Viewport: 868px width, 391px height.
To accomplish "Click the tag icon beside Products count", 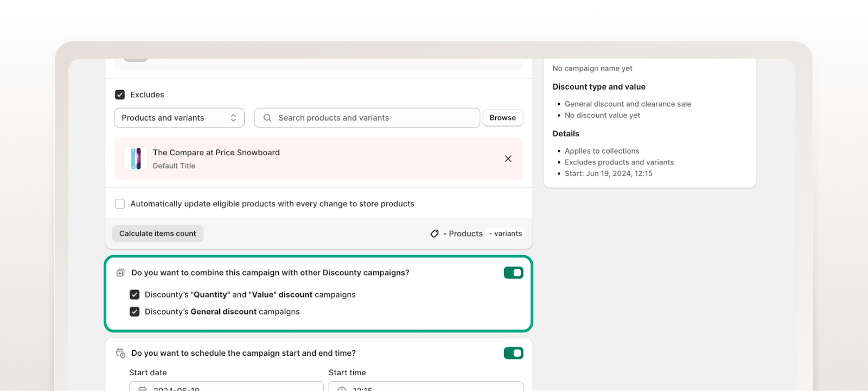I will click(435, 234).
